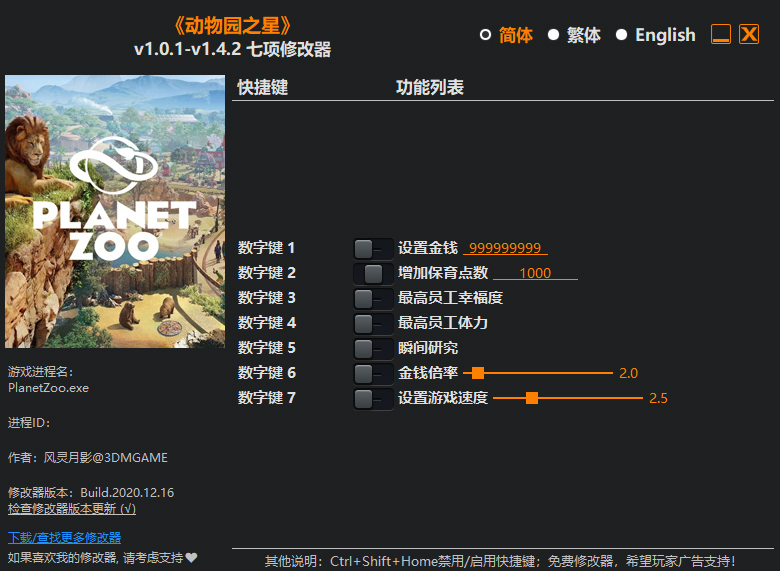Screen dimensions: 780x571
Task: Click the 金钱倍率 value 2.0
Action: (x=628, y=373)
